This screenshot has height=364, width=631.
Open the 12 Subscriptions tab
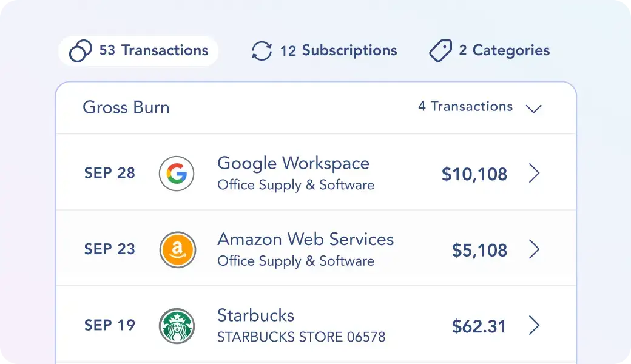point(325,51)
